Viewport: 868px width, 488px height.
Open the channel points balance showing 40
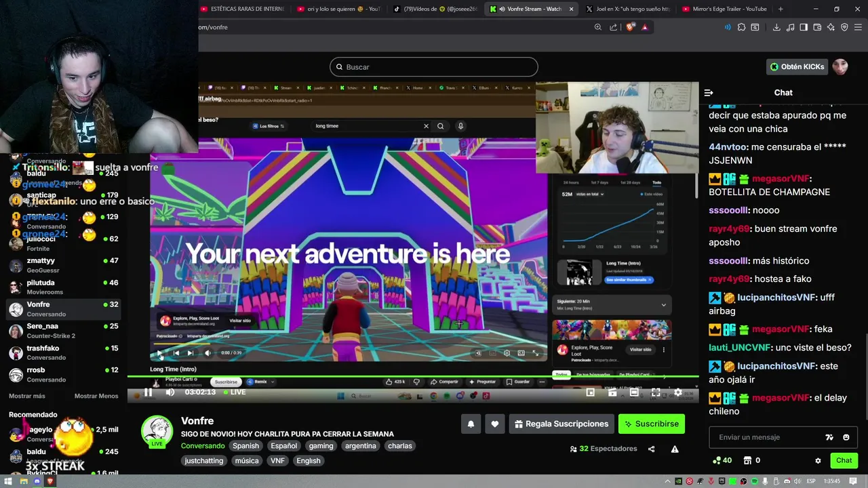[x=722, y=460]
